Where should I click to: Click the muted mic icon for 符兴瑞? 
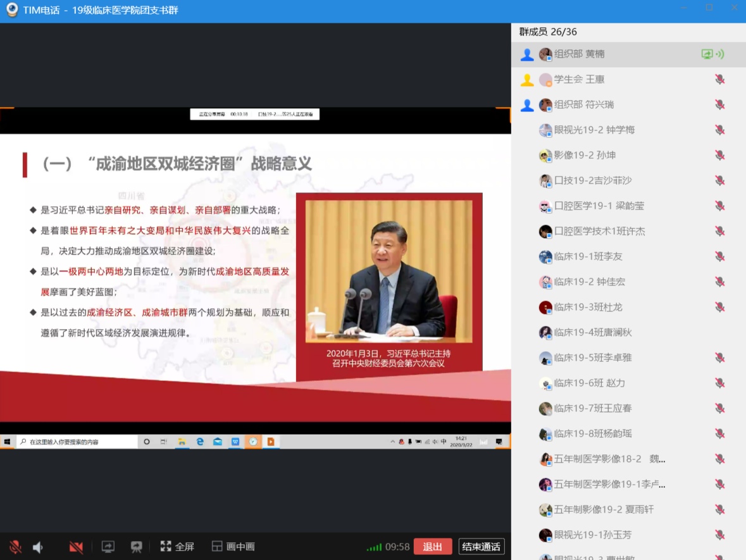(719, 105)
